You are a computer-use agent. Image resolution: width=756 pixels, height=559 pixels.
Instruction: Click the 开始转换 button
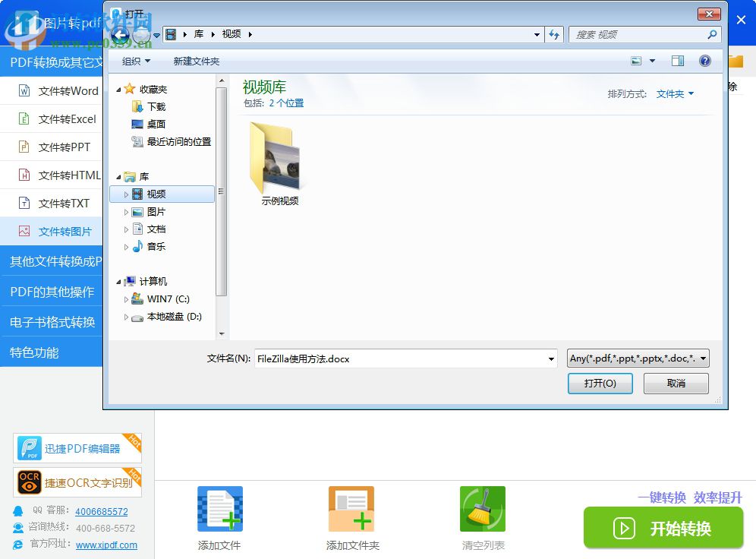click(663, 528)
